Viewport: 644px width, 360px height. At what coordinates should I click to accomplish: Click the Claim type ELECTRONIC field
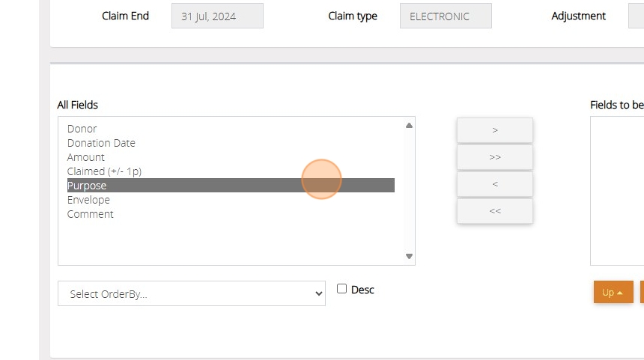(x=446, y=16)
